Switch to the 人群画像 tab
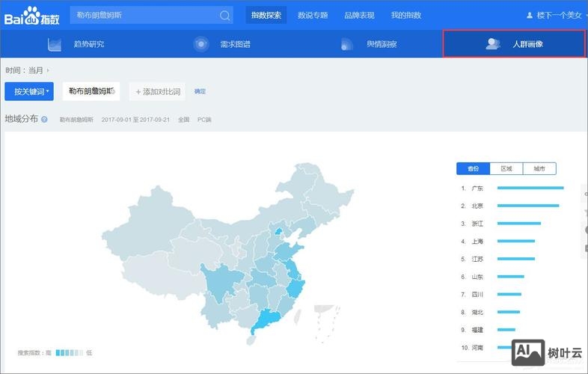588x374 pixels. (514, 44)
